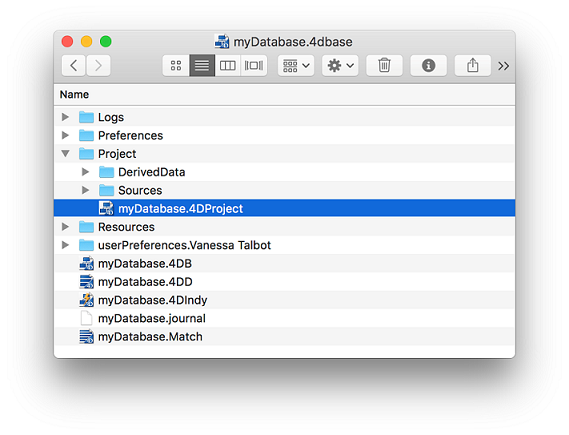
Task: Expand the Sources folder triangle
Action: coord(85,190)
